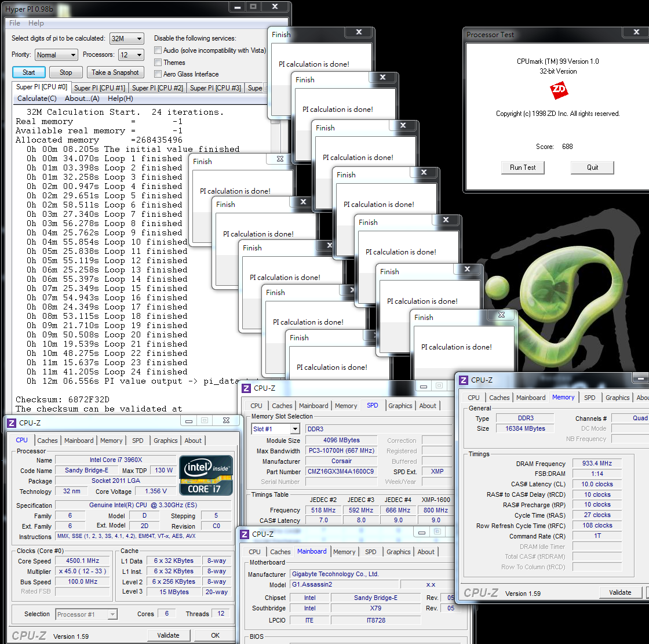The width and height of the screenshot is (649, 644).
Task: Open the Graphics tab in CPU-Z CPU window
Action: click(166, 441)
